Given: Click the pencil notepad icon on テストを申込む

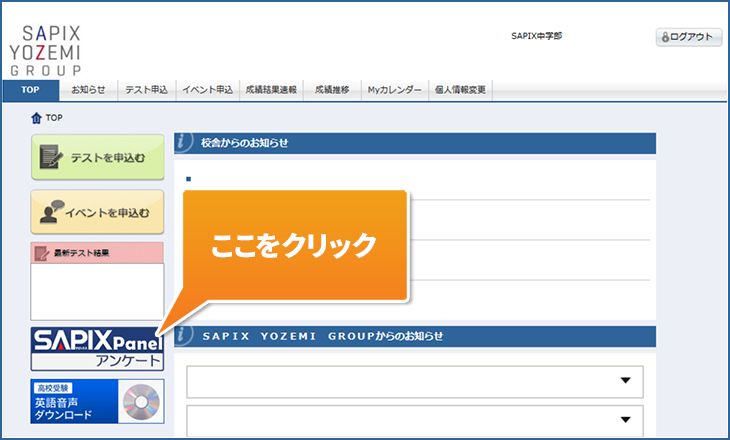Looking at the screenshot, I should coord(51,156).
